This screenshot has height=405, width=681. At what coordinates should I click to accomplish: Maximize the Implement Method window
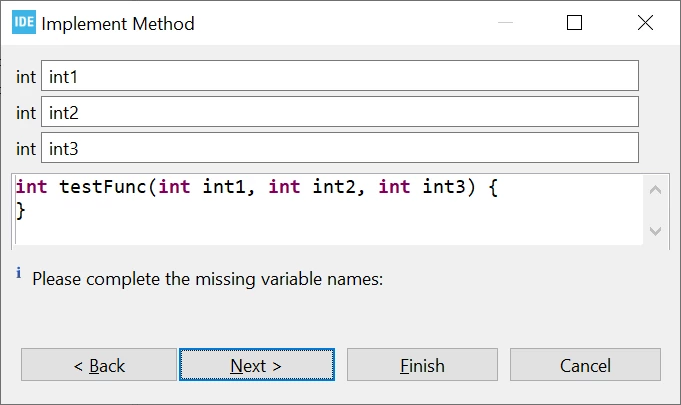[x=574, y=23]
